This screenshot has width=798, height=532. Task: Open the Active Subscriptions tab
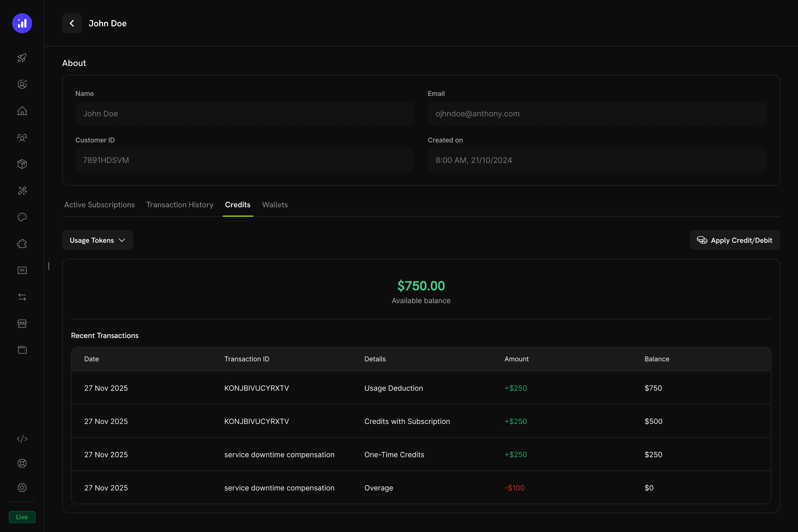pos(99,204)
